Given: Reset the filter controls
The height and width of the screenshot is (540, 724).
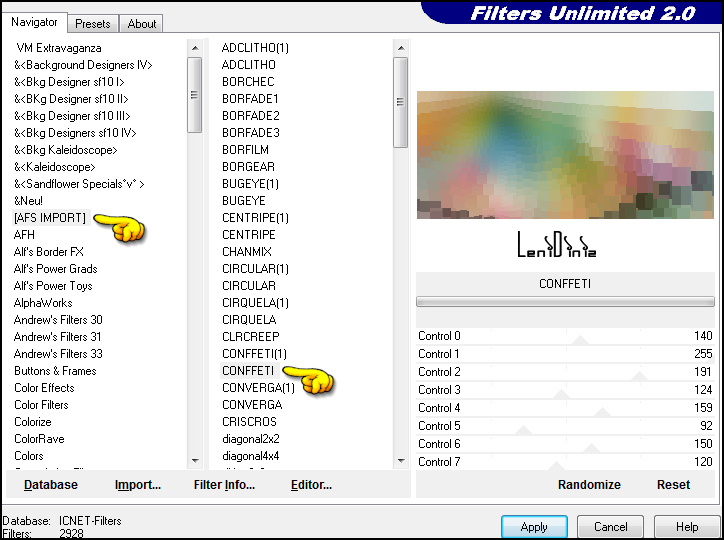Looking at the screenshot, I should pos(673,485).
